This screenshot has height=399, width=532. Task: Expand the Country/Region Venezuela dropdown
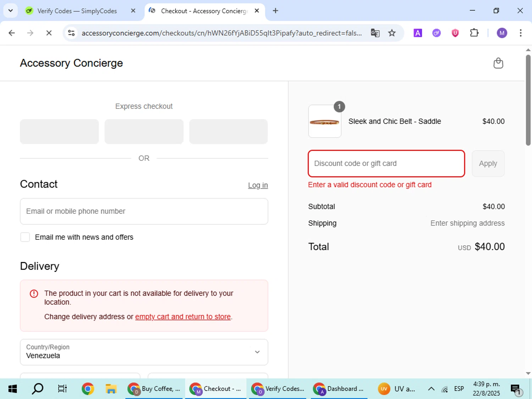pyautogui.click(x=144, y=352)
